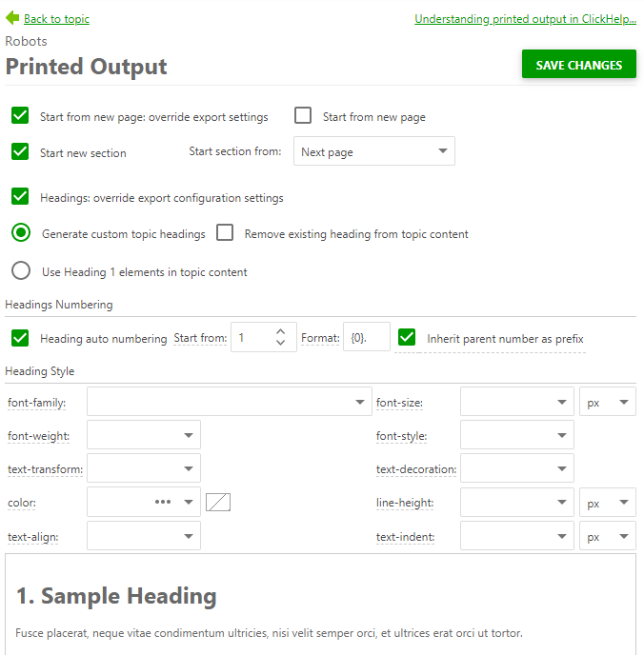The height and width of the screenshot is (655, 644).
Task: Open the color dropdown arrow
Action: click(189, 502)
